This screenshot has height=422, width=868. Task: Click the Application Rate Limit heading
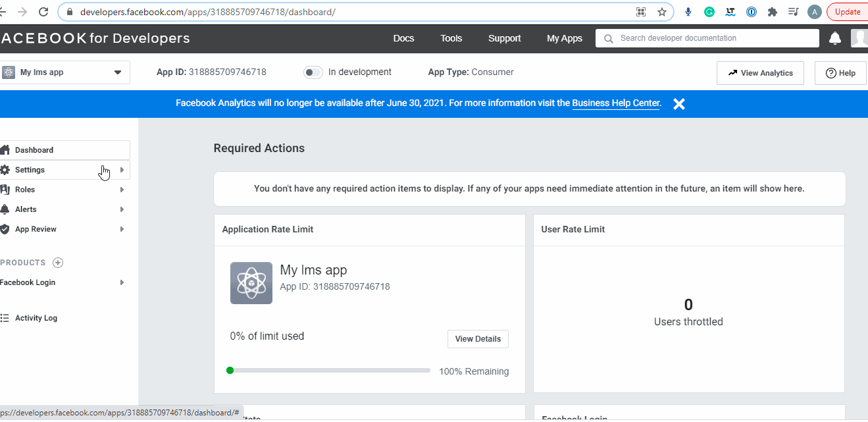pyautogui.click(x=268, y=230)
